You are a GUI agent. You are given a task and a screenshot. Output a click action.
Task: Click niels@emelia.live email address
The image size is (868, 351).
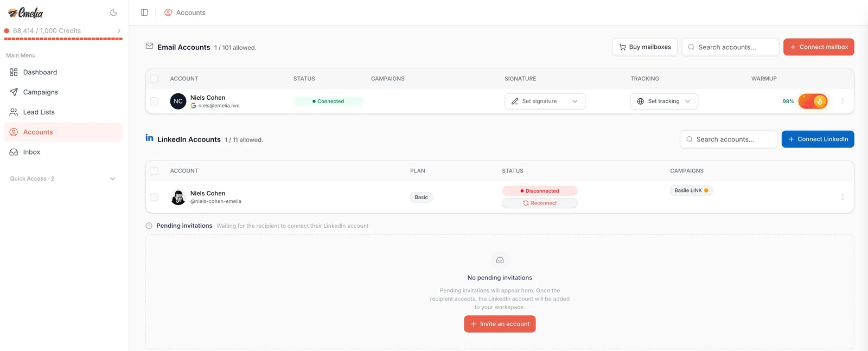pos(219,106)
